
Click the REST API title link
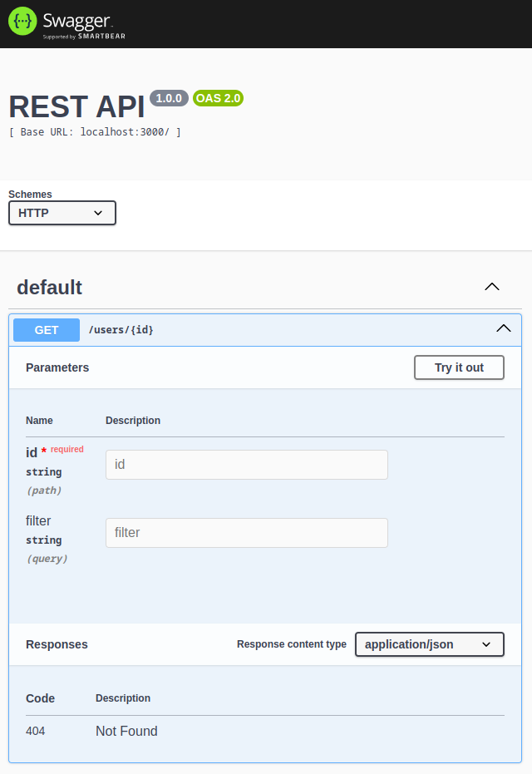(75, 106)
